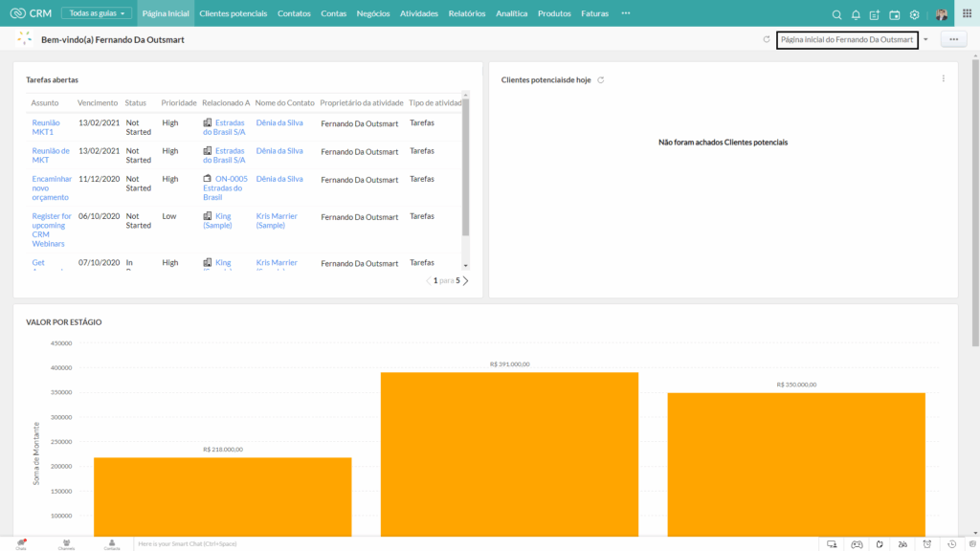Open the Clientes potenciais widget kebab menu

pos(943,78)
